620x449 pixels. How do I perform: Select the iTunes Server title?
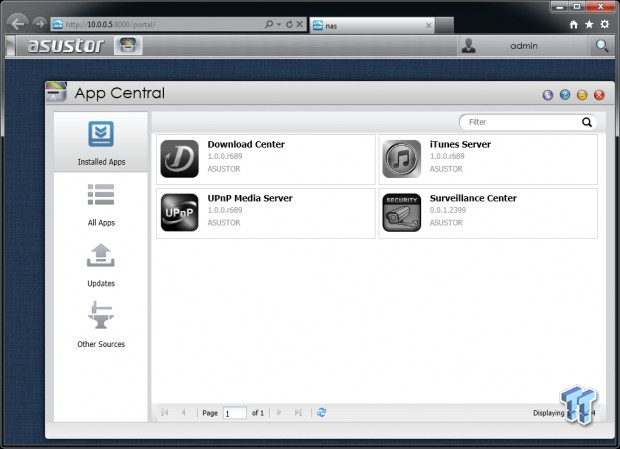[x=460, y=144]
